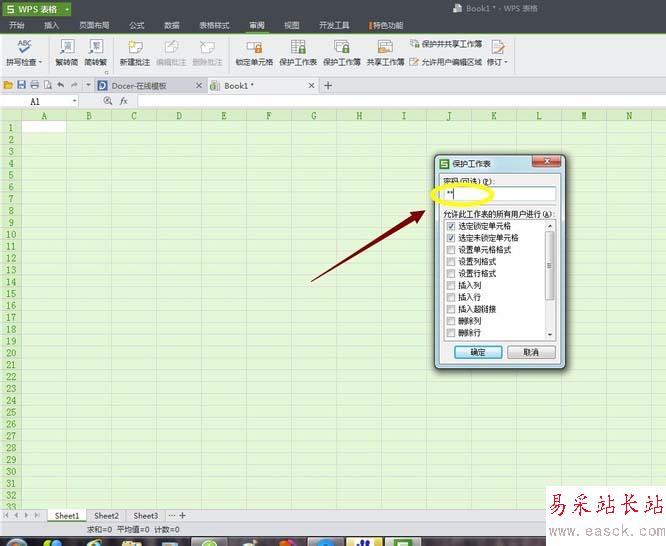Open the 开发工具 ribbon tab
Screen dimensions: 666x546
(x=334, y=25)
